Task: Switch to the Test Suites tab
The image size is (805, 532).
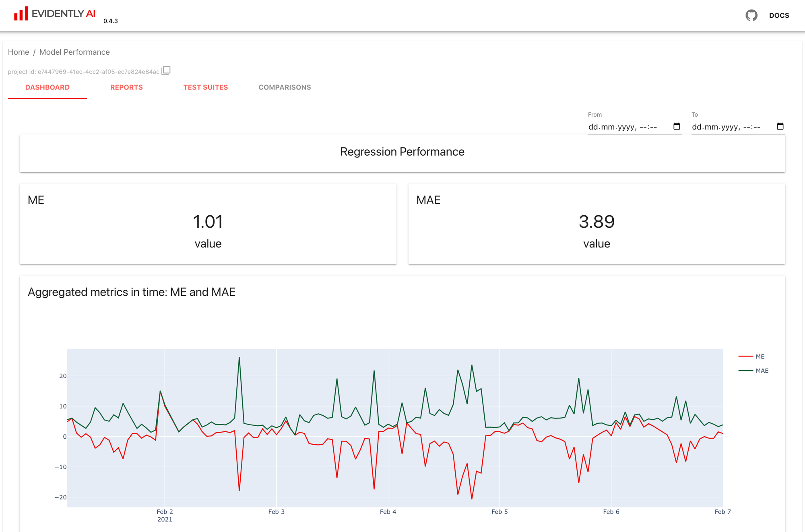Action: coord(206,87)
